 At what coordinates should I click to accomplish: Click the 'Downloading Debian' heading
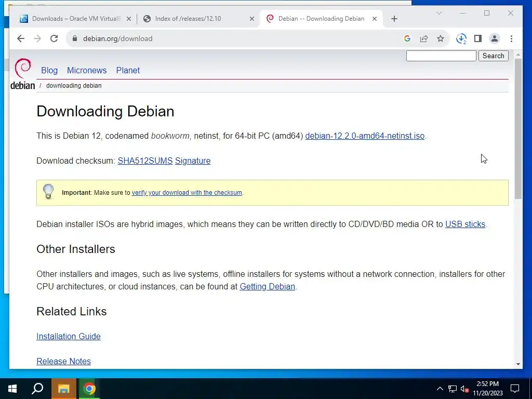pyautogui.click(x=105, y=112)
